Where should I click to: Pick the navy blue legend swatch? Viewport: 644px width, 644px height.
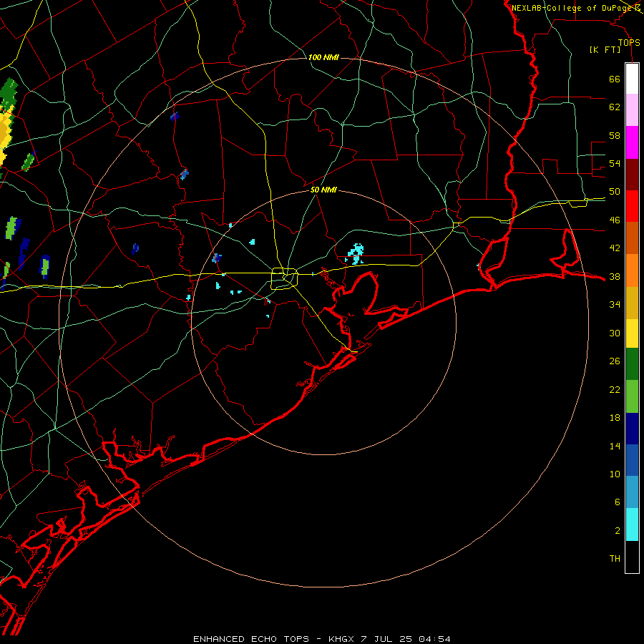632,429
